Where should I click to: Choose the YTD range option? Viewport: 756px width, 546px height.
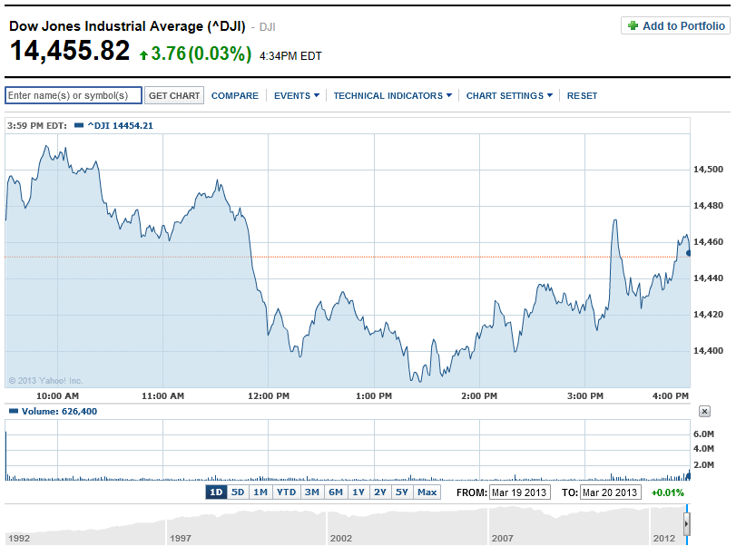tap(286, 492)
